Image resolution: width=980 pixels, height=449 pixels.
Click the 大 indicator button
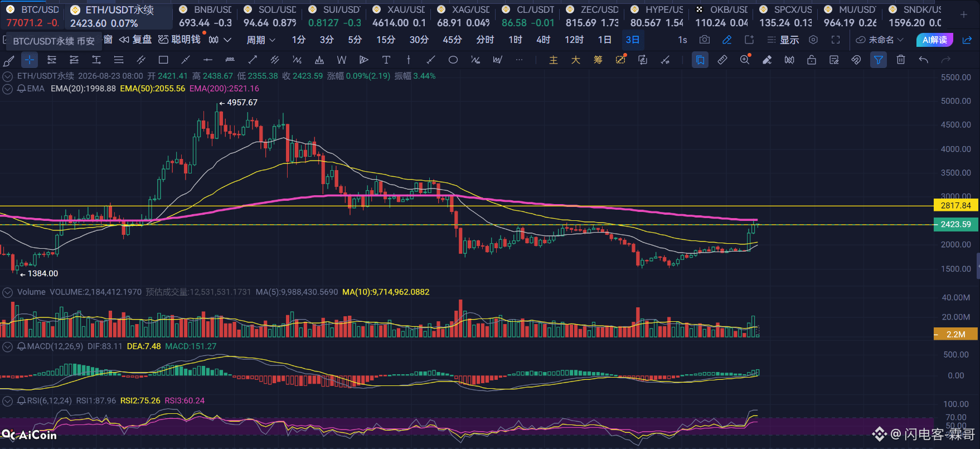[x=576, y=60]
